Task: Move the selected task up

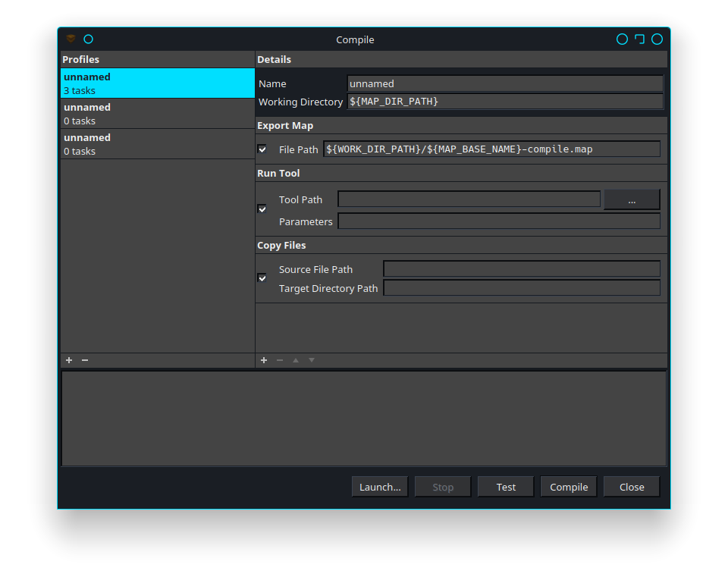Action: (x=295, y=360)
